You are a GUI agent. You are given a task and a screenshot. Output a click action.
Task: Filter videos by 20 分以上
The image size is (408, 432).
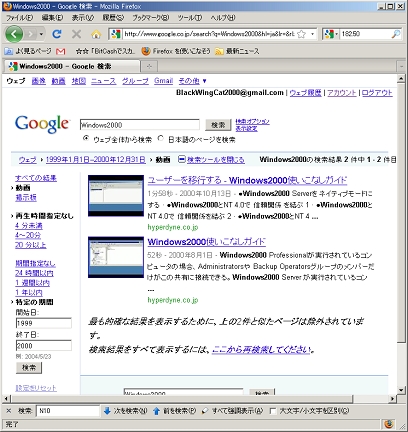(31, 245)
